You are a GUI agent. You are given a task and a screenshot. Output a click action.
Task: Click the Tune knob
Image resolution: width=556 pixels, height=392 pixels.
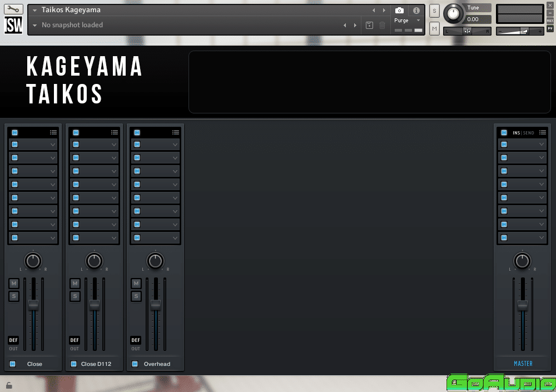coord(453,13)
